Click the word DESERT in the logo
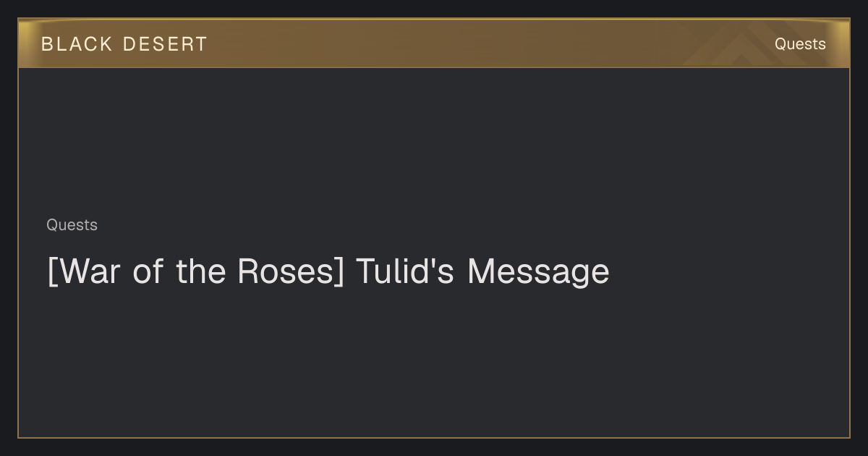This screenshot has height=456, width=868. pyautogui.click(x=165, y=44)
